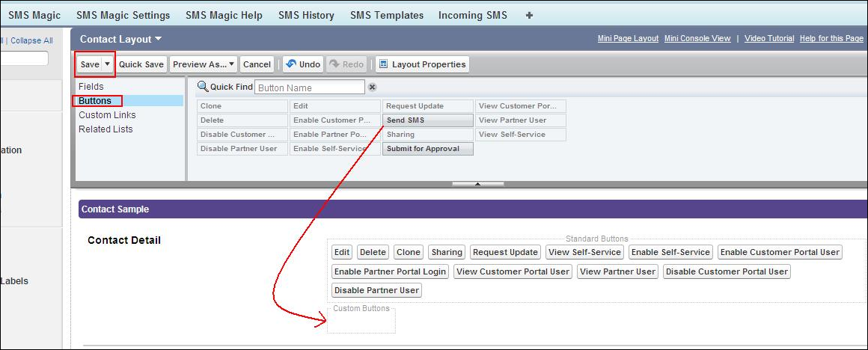Cancel the layout editing
Viewport: 868px width, 350px height.
click(x=257, y=65)
